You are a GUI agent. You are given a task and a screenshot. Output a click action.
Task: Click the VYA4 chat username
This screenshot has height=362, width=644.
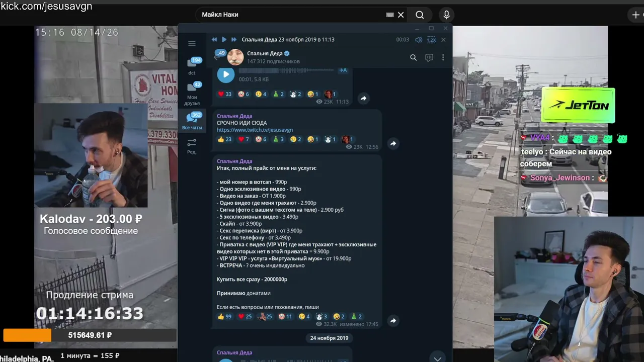[x=540, y=138]
